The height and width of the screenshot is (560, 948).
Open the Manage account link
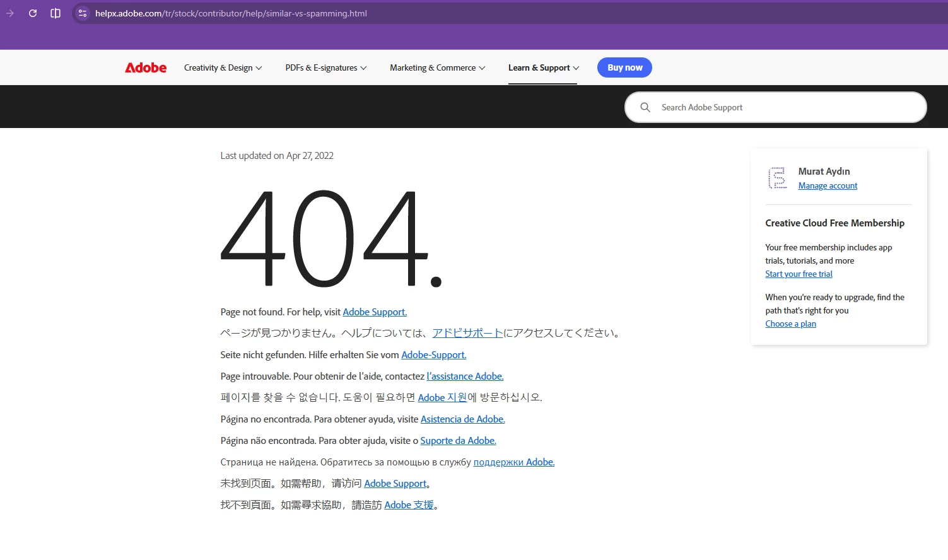828,186
